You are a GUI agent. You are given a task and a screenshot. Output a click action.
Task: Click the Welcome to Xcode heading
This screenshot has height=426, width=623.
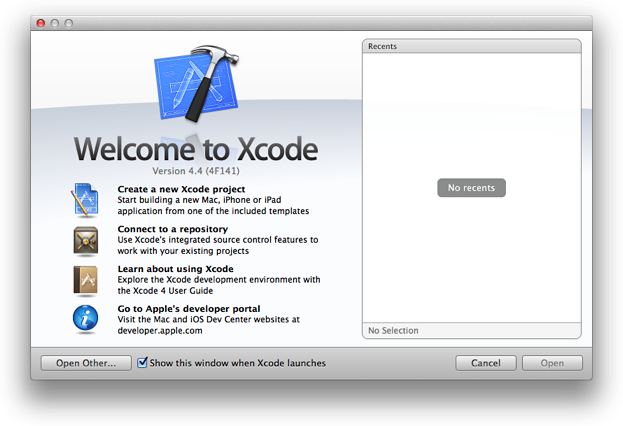(x=196, y=149)
